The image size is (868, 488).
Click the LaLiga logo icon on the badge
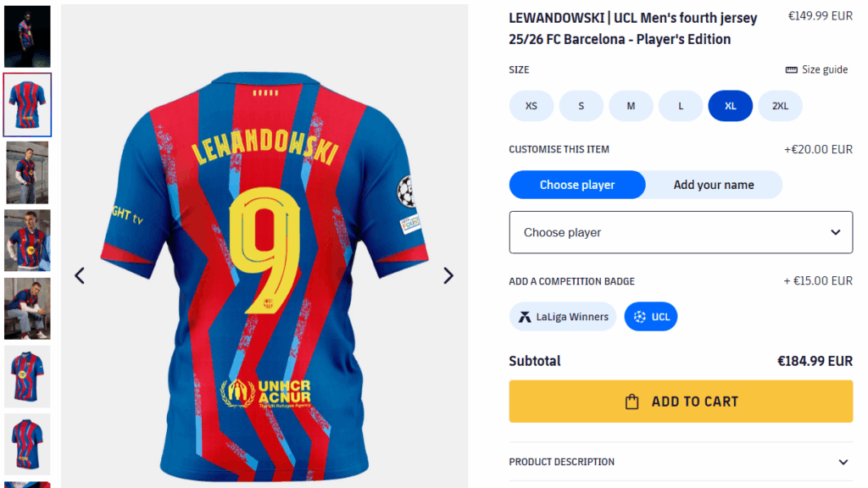[x=523, y=317]
